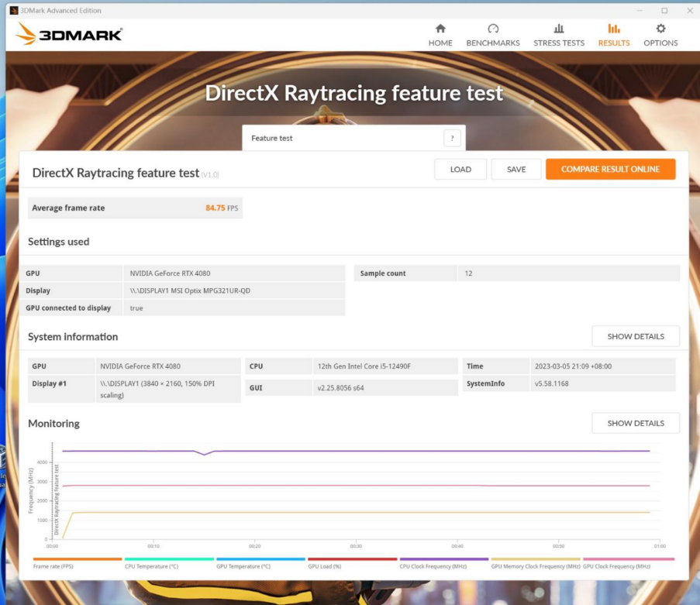Click the Time value 2023-03-05 21:09
700x605 pixels.
pyautogui.click(x=573, y=366)
